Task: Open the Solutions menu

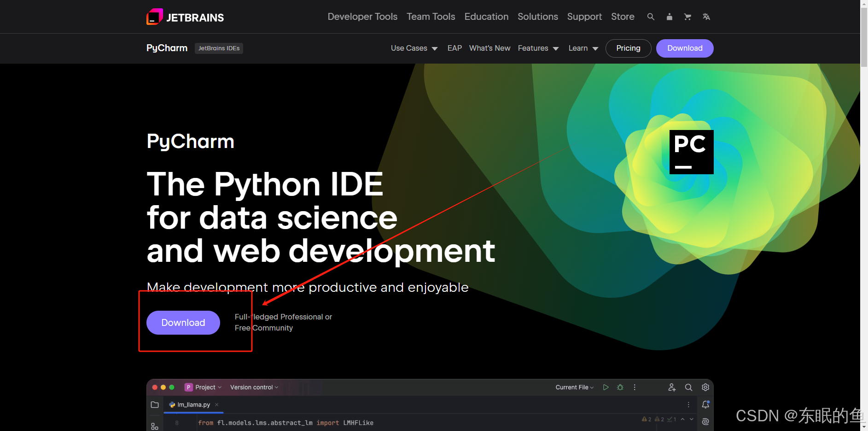Action: tap(537, 17)
